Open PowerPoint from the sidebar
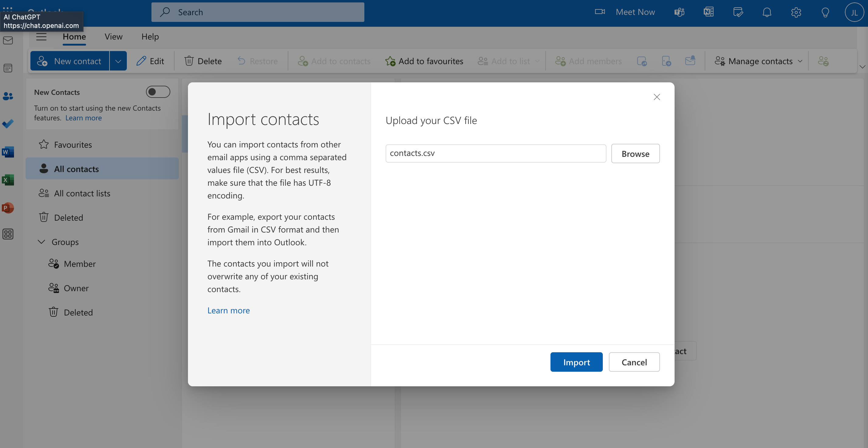This screenshot has width=868, height=448. pos(8,208)
